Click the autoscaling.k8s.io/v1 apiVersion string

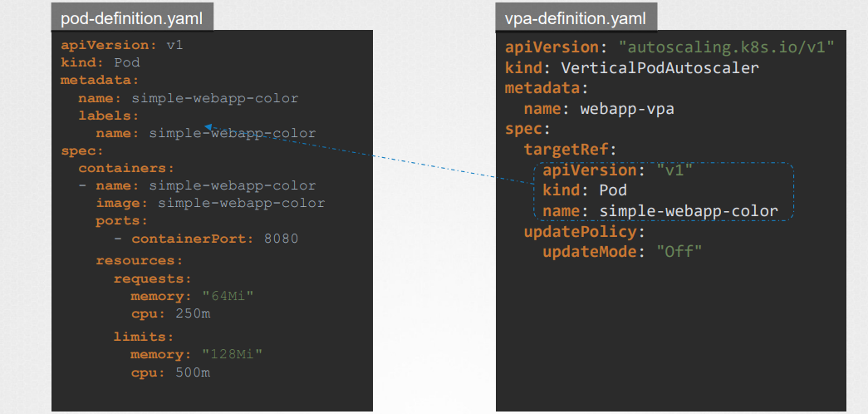tap(726, 47)
